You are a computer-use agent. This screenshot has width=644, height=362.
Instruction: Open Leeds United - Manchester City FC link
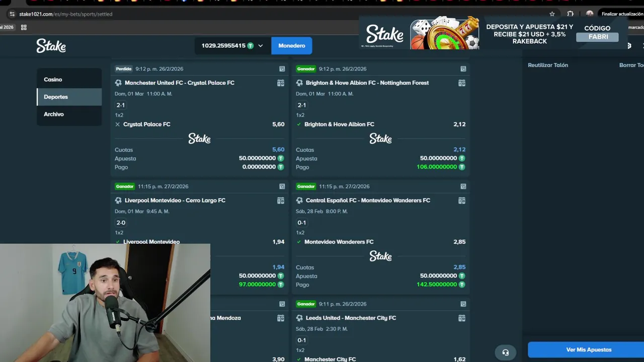point(351,318)
